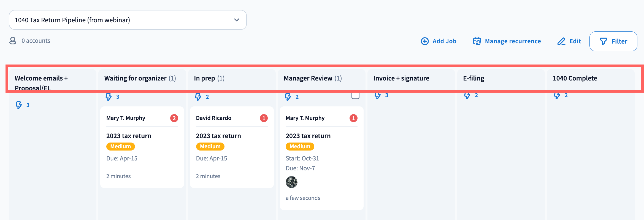Click the accounts person icon
This screenshot has height=220, width=644.
pos(13,41)
